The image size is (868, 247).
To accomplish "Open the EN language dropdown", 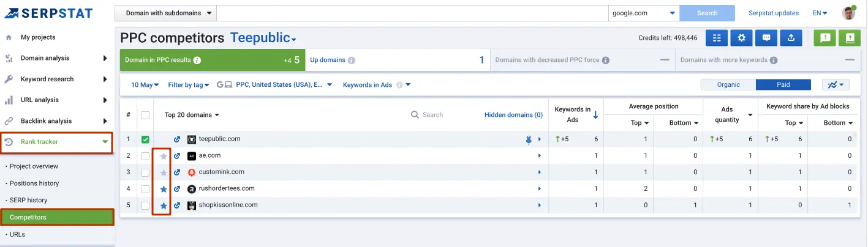I will (x=820, y=13).
